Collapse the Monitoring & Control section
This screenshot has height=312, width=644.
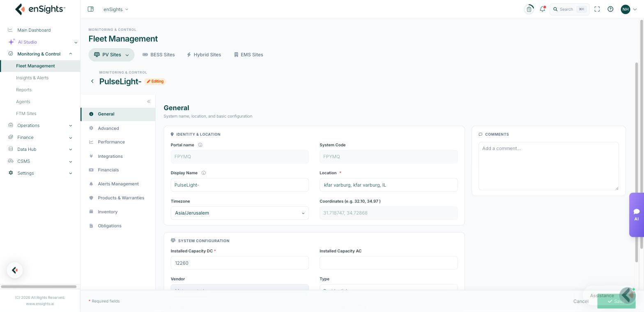tap(71, 54)
